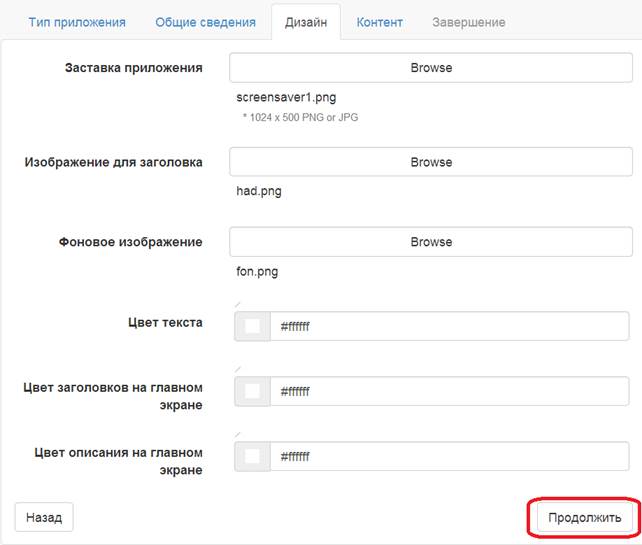The height and width of the screenshot is (545, 642).
Task: Select the screensaver1.png file name
Action: pos(286,97)
